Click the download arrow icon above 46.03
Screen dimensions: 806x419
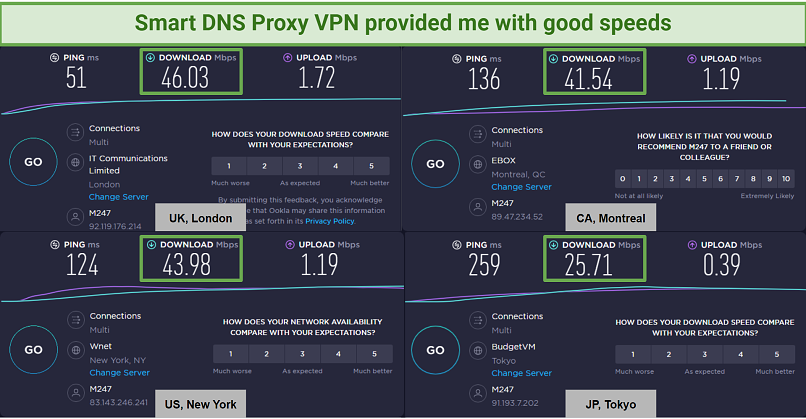pyautogui.click(x=150, y=58)
